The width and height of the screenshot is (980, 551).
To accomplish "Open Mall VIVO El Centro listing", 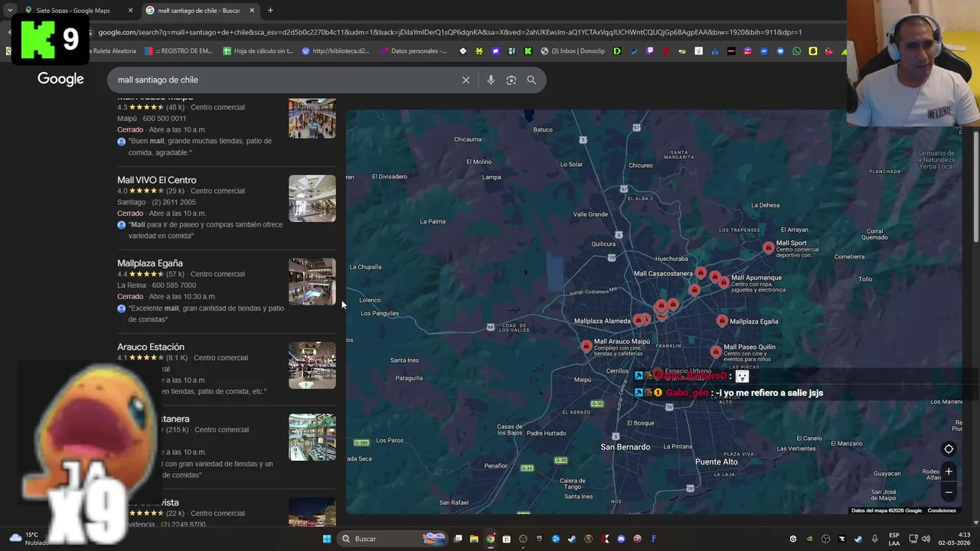I will 157,180.
